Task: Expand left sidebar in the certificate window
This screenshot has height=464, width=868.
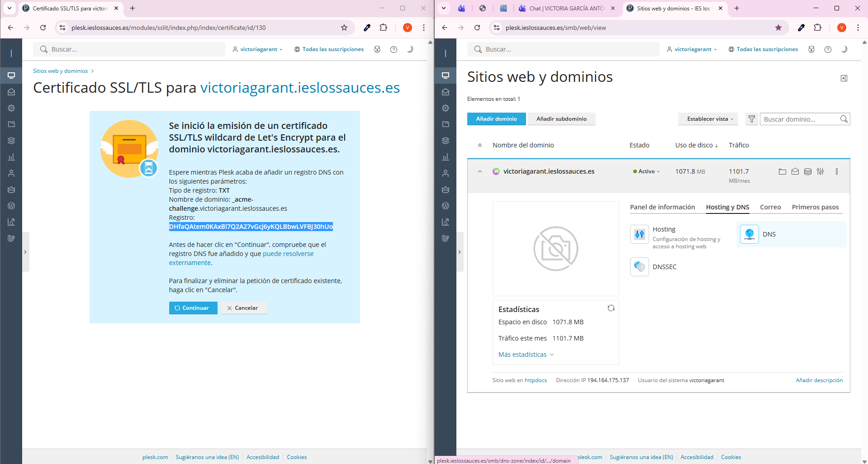Action: (25, 252)
